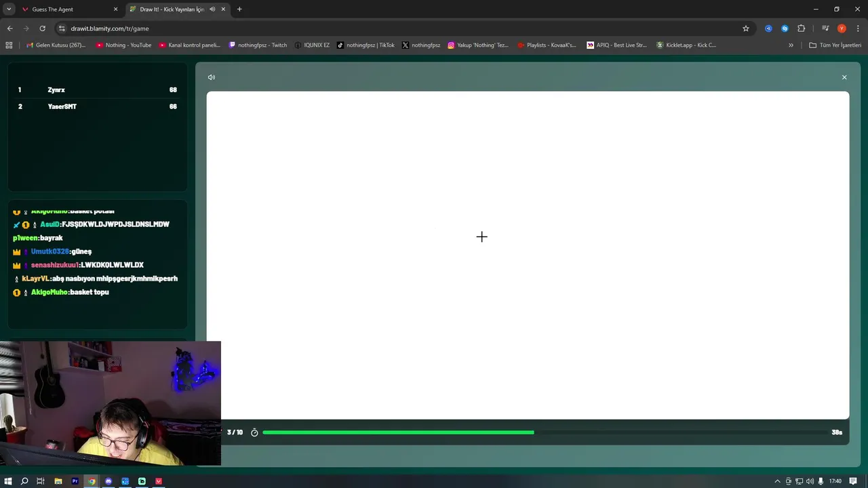868x488 pixels.
Task: Open IQUNIX EZ bookmark
Action: 312,45
